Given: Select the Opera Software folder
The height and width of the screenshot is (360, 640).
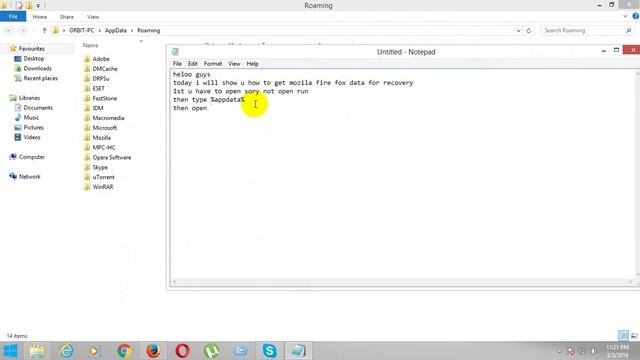Looking at the screenshot, I should click(x=111, y=157).
